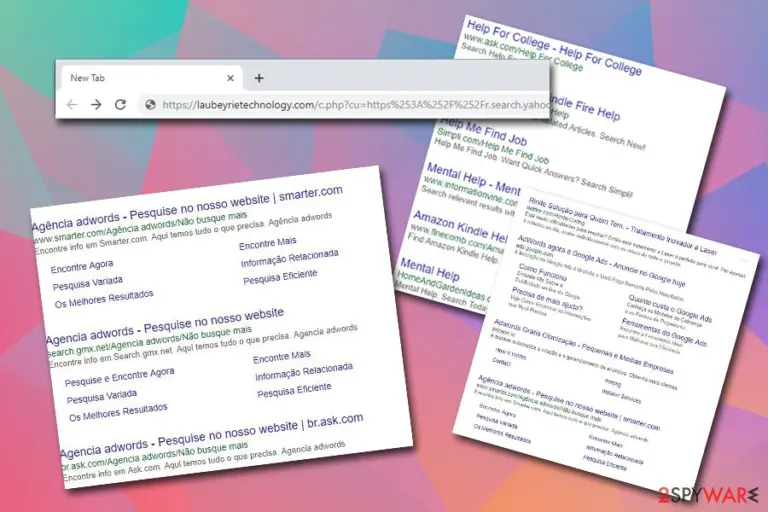The width and height of the screenshot is (768, 512).
Task: Click Pesquisa Variada under the smarter.com result
Action: point(88,283)
